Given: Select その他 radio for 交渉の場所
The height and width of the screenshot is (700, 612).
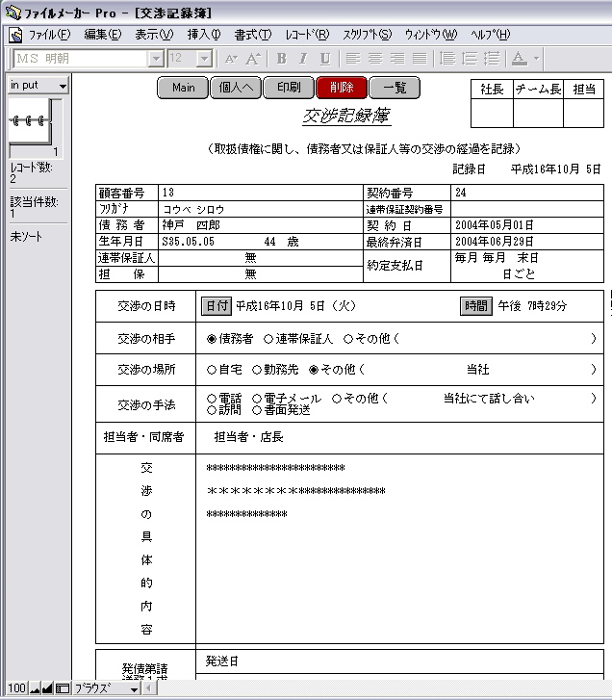Looking at the screenshot, I should (314, 370).
